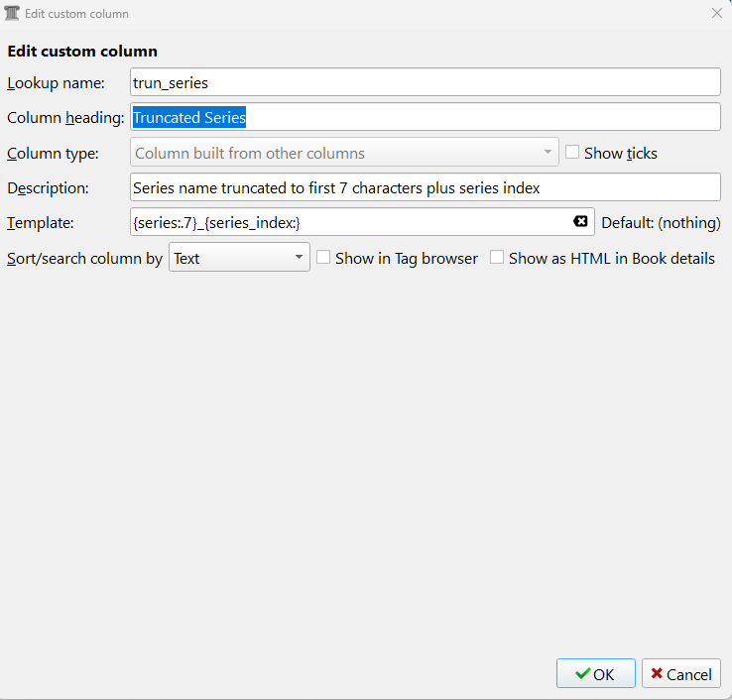Enable the Show ticks checkbox
The width and height of the screenshot is (732, 700).
572,153
